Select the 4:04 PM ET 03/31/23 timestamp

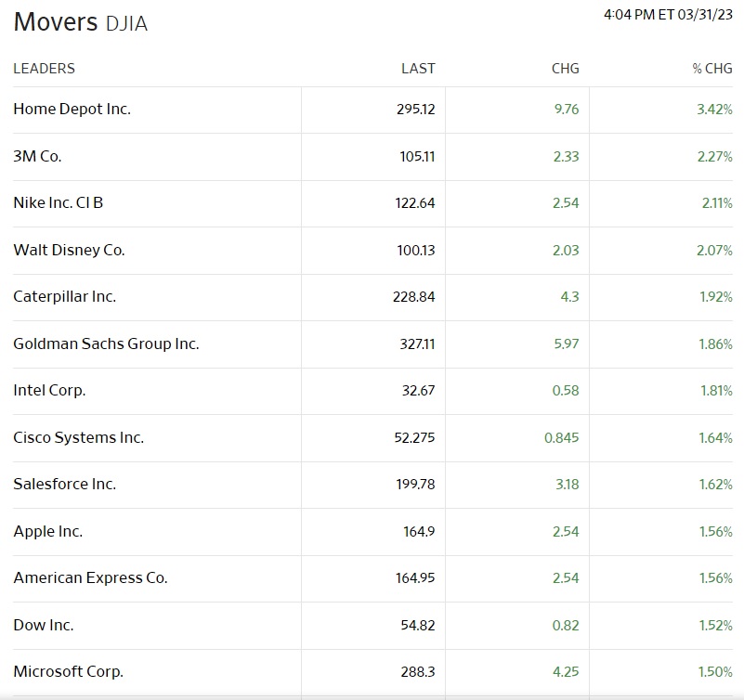[668, 15]
